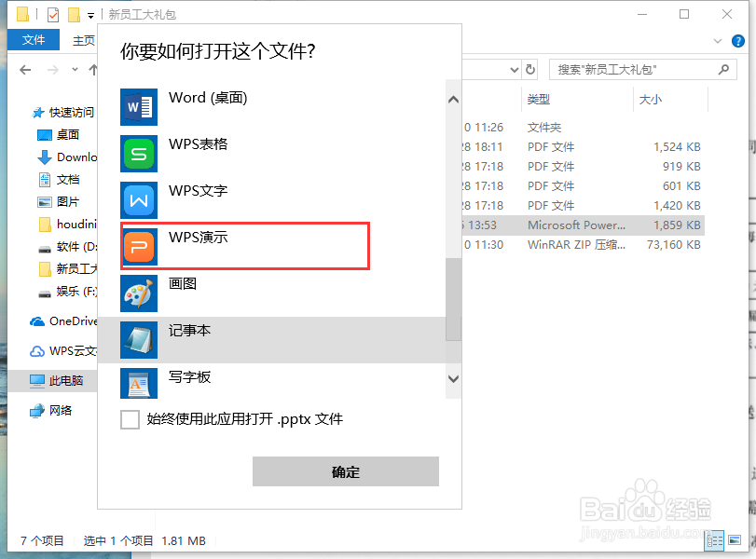
Task: Click the properties checkmark quick access icon
Action: [53, 15]
